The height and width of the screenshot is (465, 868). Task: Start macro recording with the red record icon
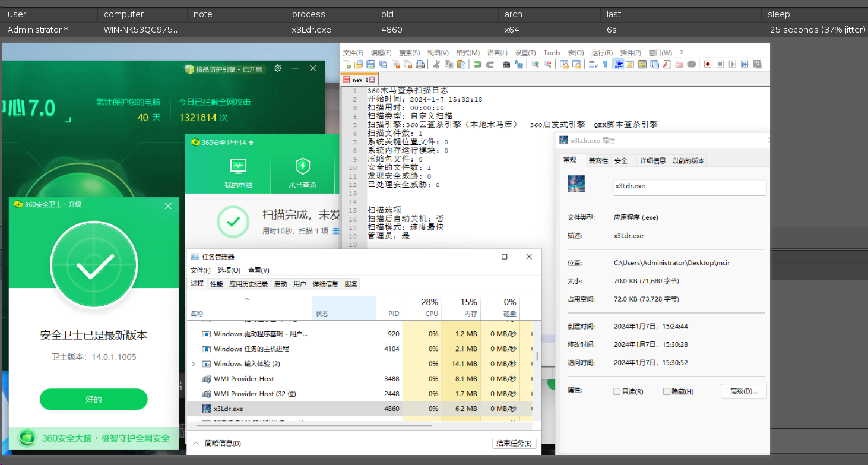[708, 64]
